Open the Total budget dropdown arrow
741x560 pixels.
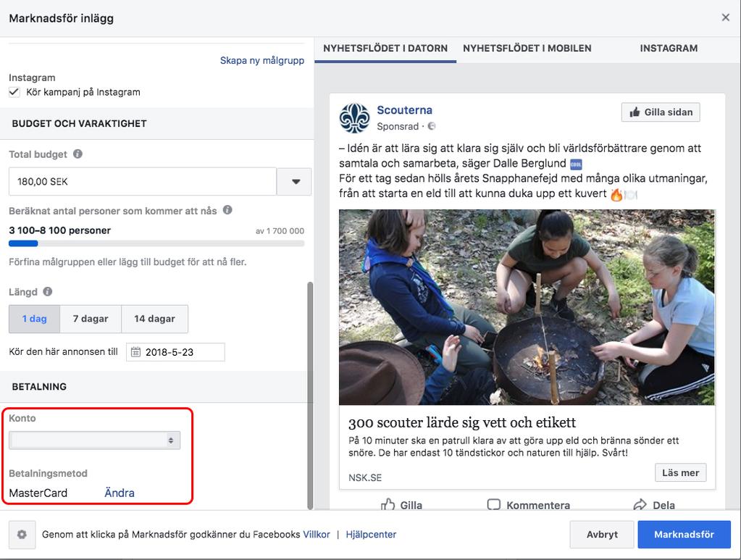(x=294, y=181)
